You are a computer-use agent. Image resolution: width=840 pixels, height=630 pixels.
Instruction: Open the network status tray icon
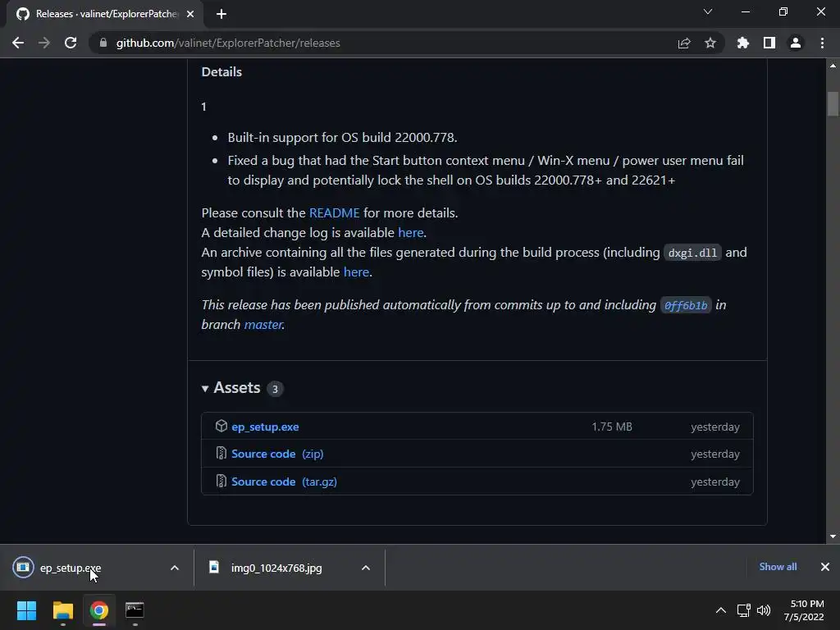tap(743, 610)
